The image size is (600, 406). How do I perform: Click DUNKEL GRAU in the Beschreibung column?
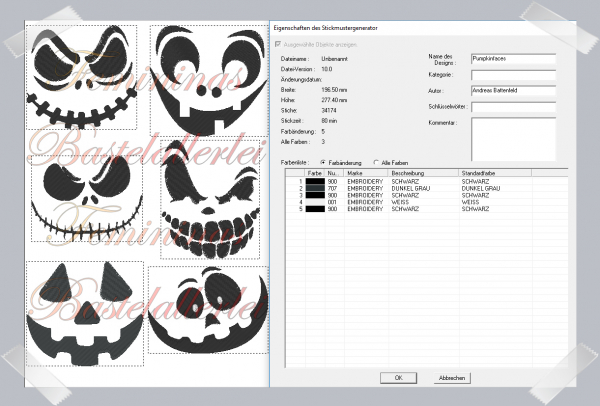411,188
